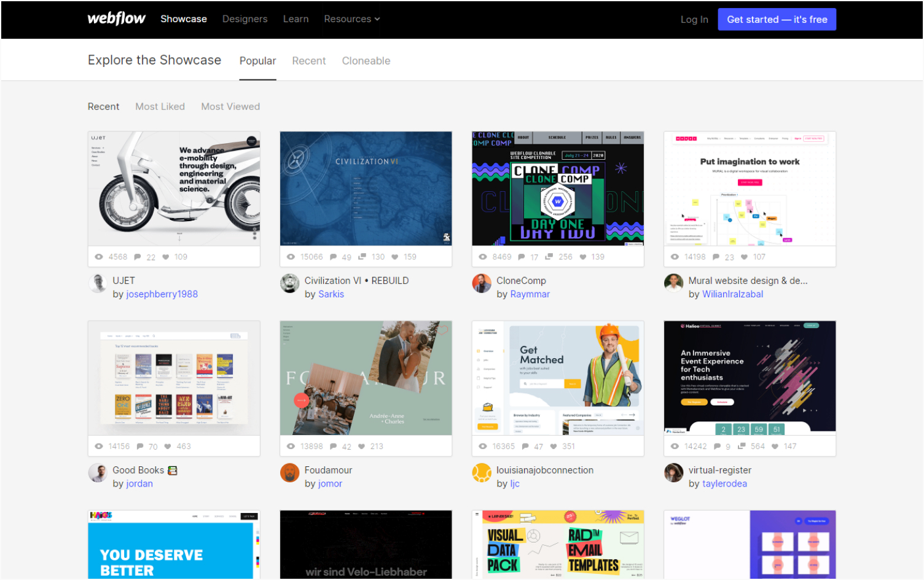Click the heart icon on CloneComp card
The height and width of the screenshot is (580, 924).
583,257
